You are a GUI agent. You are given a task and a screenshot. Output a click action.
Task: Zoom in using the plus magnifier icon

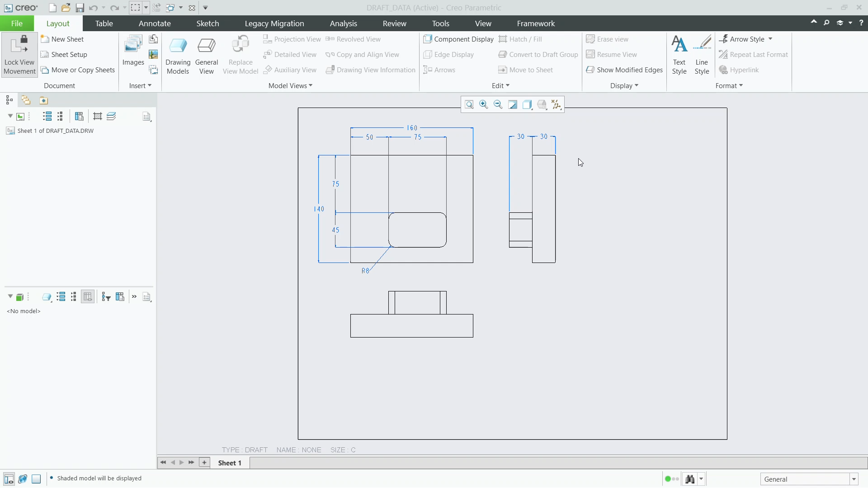484,105
